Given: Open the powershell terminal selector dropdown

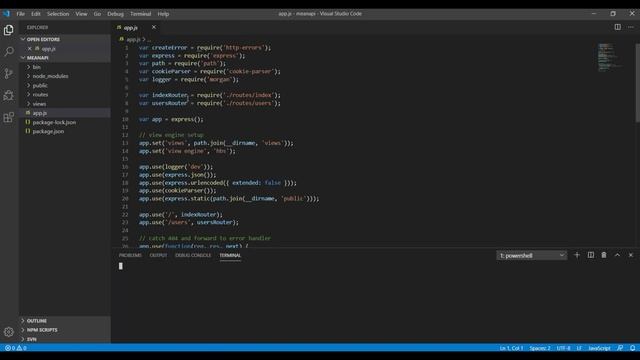Looking at the screenshot, I should pyautogui.click(x=531, y=256).
